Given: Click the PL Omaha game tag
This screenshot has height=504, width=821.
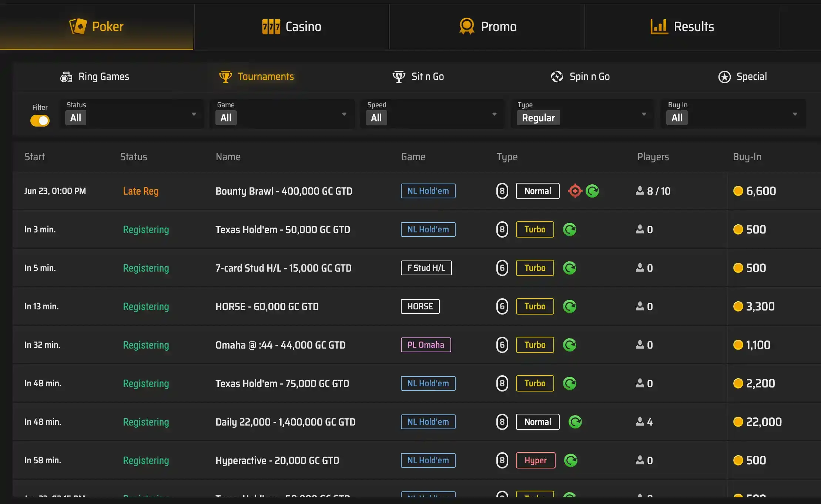Looking at the screenshot, I should pos(426,345).
